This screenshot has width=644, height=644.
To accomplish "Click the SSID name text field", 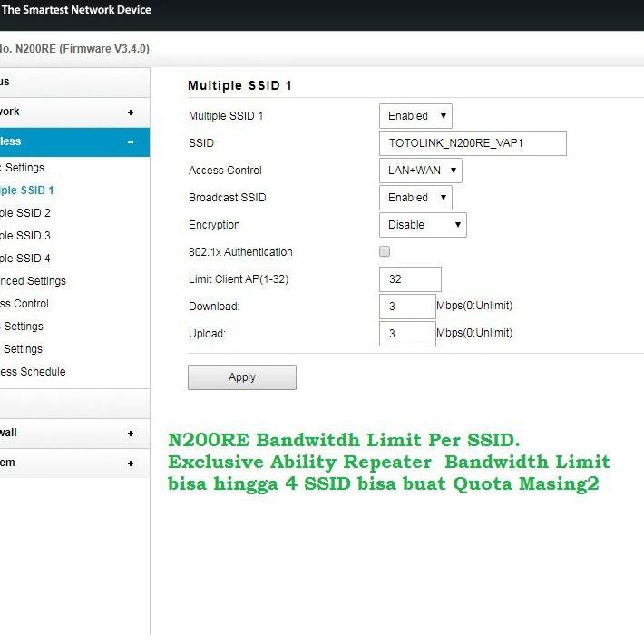I will 472,143.
